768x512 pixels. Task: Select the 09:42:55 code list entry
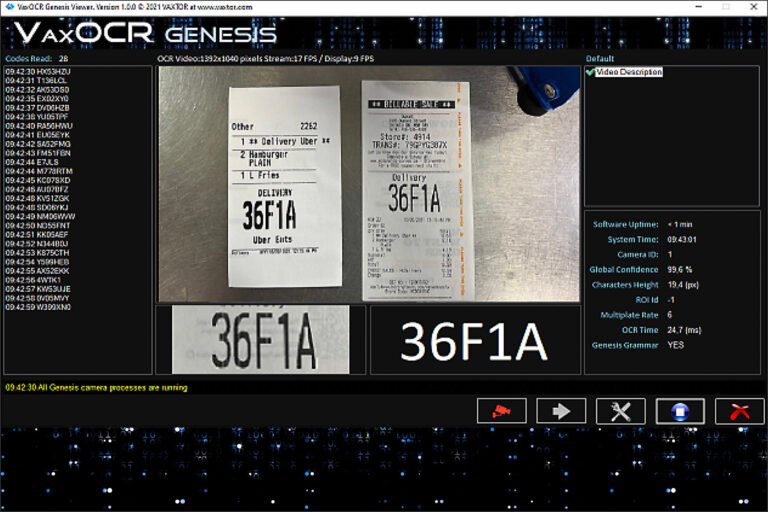pyautogui.click(x=37, y=270)
